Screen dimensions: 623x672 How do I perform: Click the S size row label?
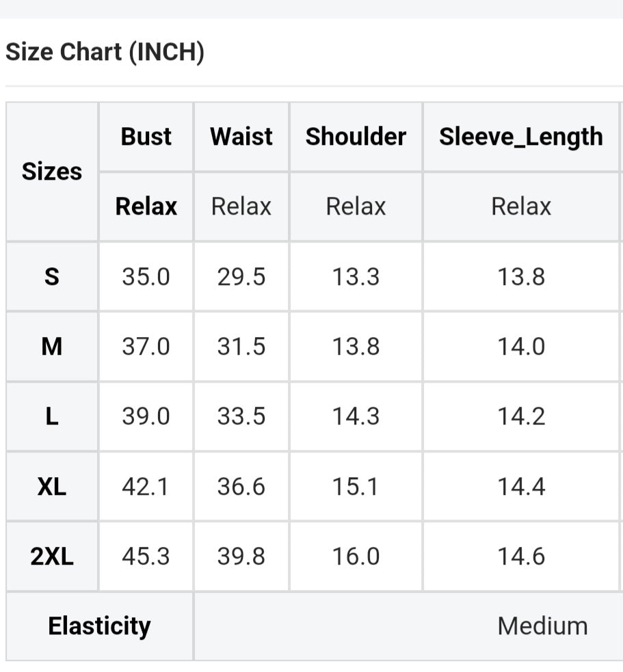click(x=52, y=277)
